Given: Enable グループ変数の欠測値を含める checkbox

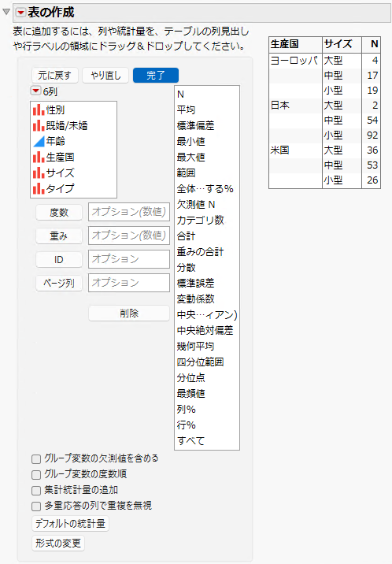Looking at the screenshot, I should point(36,459).
